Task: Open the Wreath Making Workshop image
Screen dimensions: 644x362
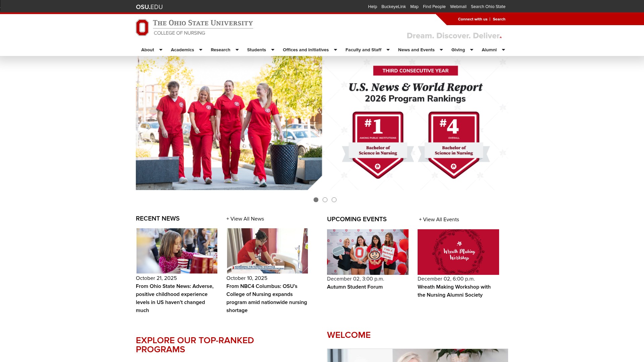Action: click(x=458, y=252)
